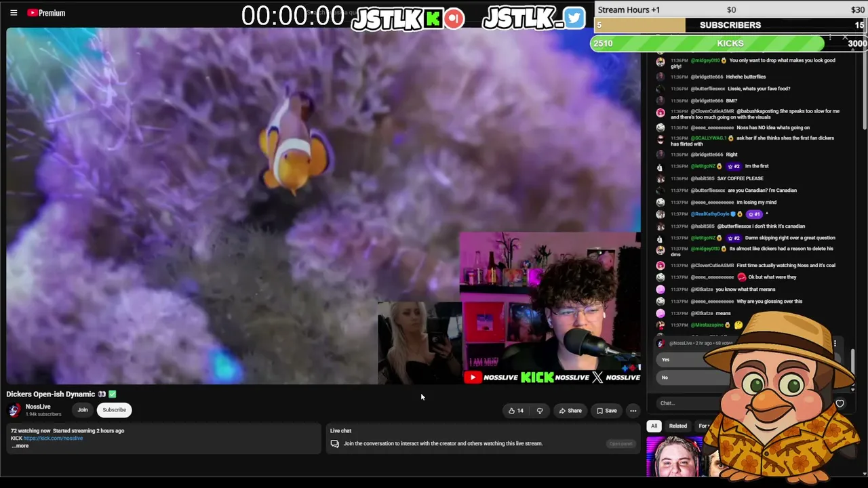Screen dimensions: 868x488
Task: Select the All filter chip
Action: pyautogui.click(x=654, y=426)
